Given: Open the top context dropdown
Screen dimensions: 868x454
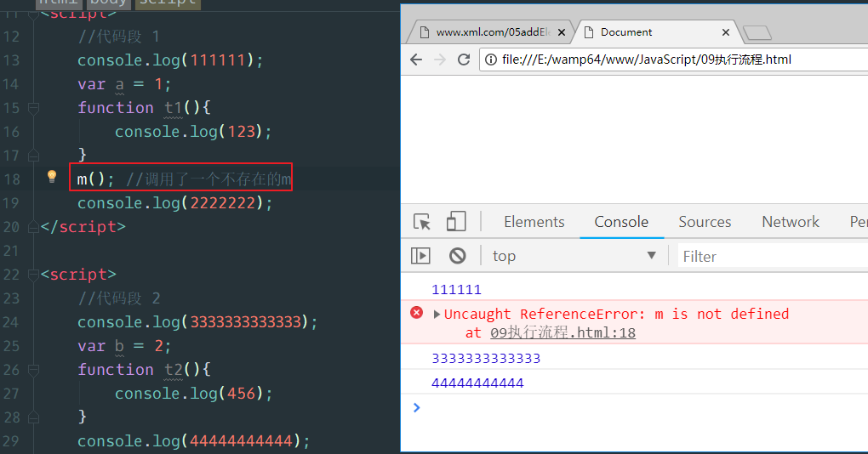Looking at the screenshot, I should tap(574, 256).
